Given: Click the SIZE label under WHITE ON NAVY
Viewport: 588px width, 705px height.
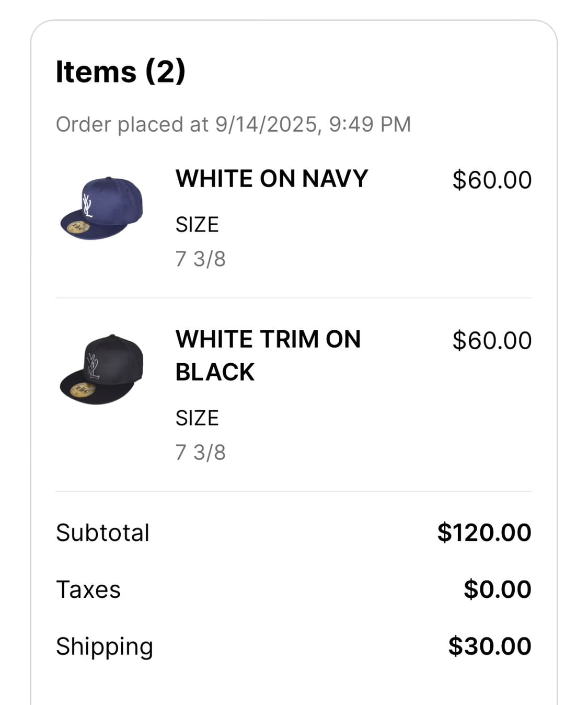Looking at the screenshot, I should tap(197, 225).
